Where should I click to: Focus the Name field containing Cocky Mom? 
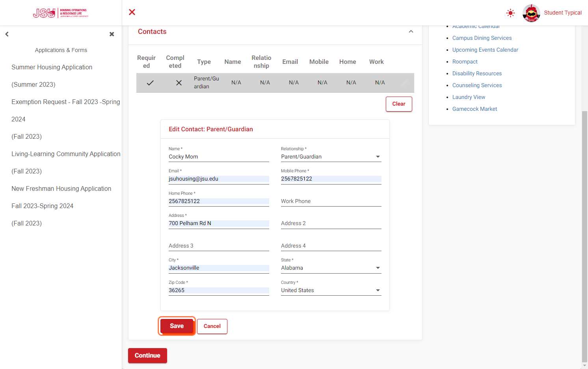[219, 157]
